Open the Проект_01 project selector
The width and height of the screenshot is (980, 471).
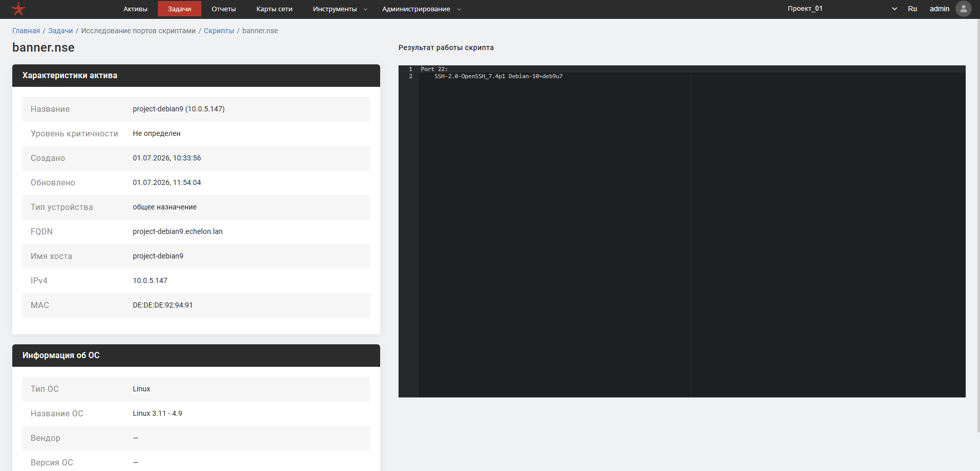(842, 9)
